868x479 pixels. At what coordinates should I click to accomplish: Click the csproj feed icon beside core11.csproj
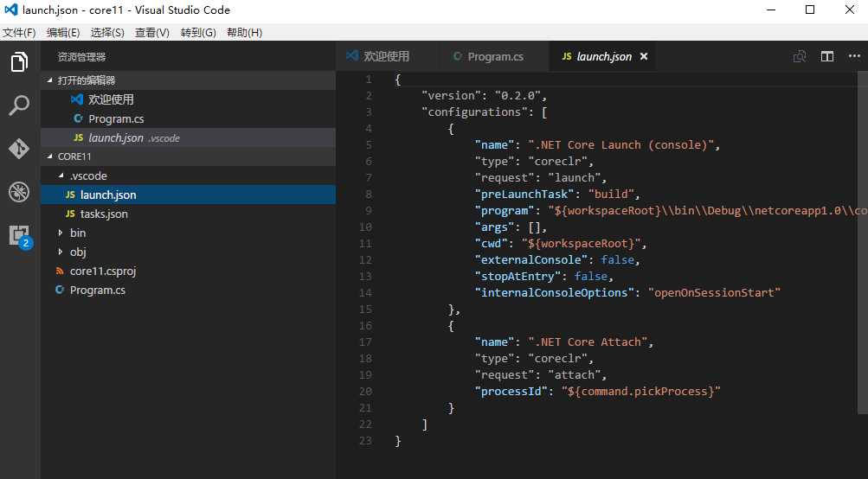coord(60,271)
